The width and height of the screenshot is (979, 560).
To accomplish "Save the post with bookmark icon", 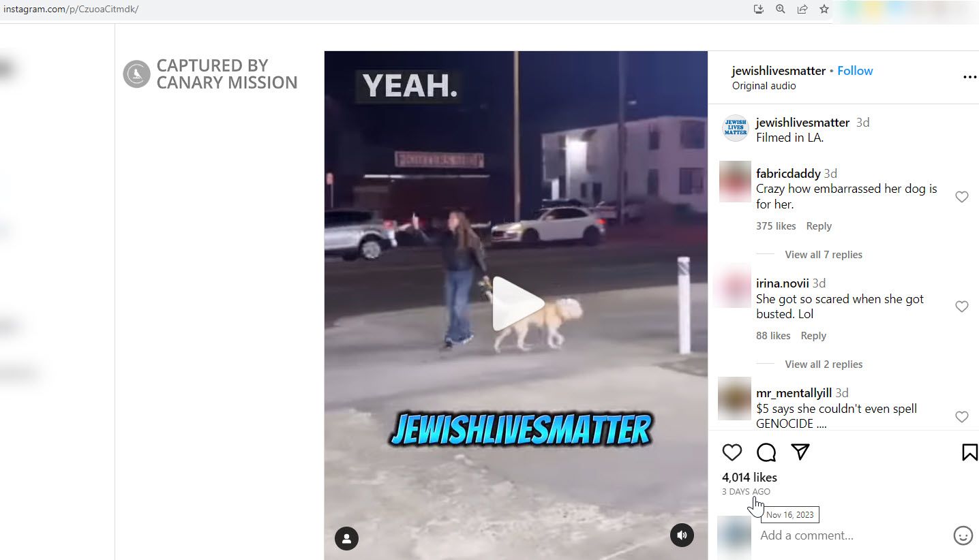I will point(969,452).
